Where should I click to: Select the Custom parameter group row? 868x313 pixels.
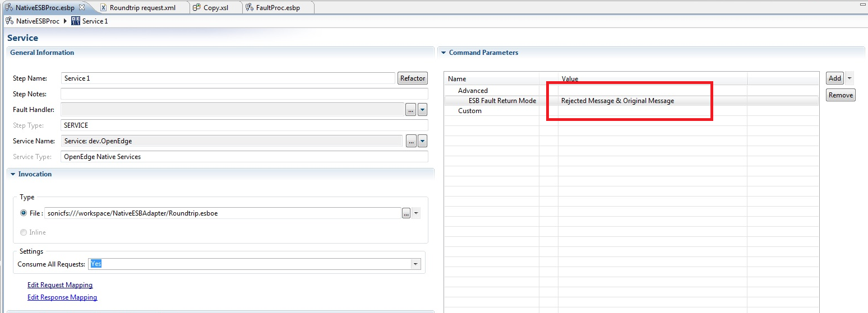(631, 111)
